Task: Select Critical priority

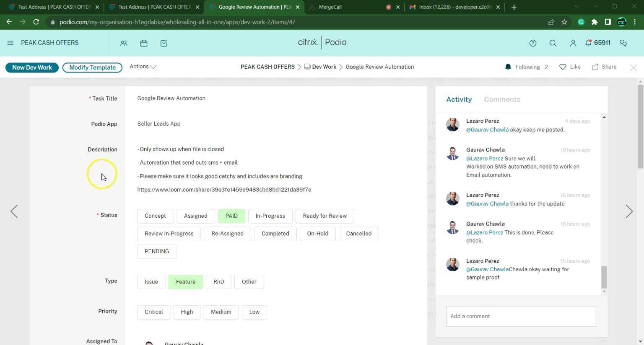Action: (153, 312)
